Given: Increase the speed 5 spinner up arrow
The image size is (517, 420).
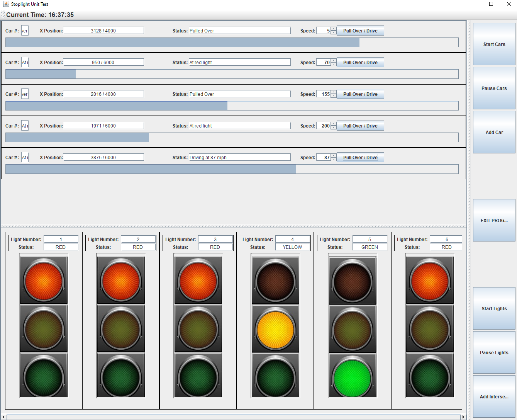Looking at the screenshot, I should click(334, 29).
